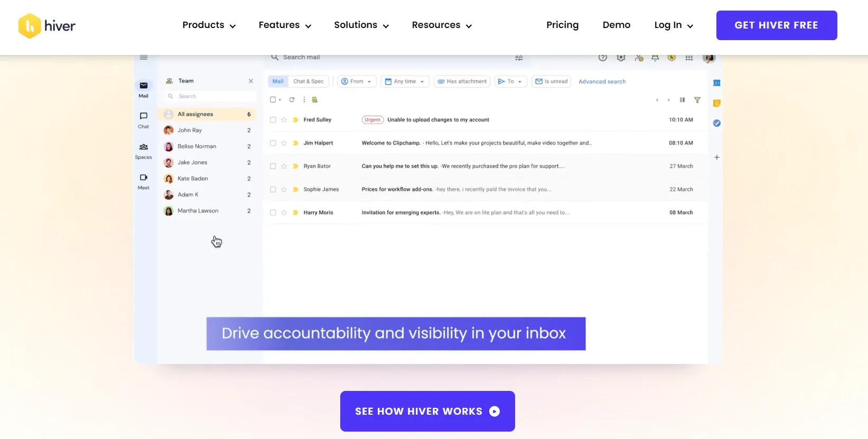Select the Ryan Bator email checkbox
This screenshot has height=439, width=868.
(x=273, y=166)
